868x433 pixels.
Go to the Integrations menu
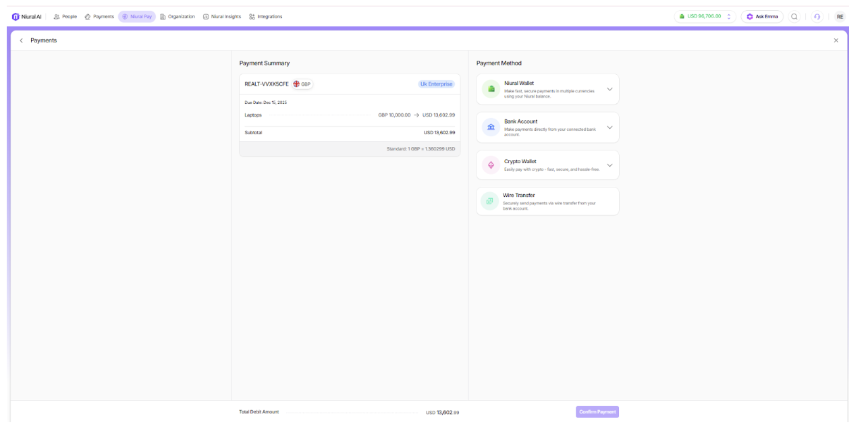[266, 17]
